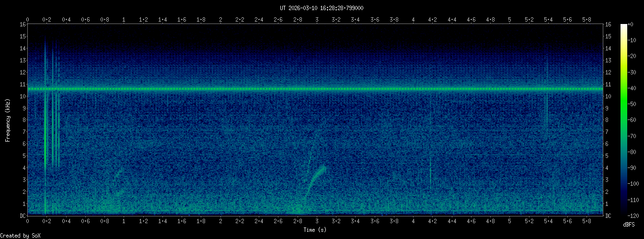Click the "10" label on the left frequency axis
Image resolution: width=644 pixels, height=239 pixels.
tap(22, 96)
